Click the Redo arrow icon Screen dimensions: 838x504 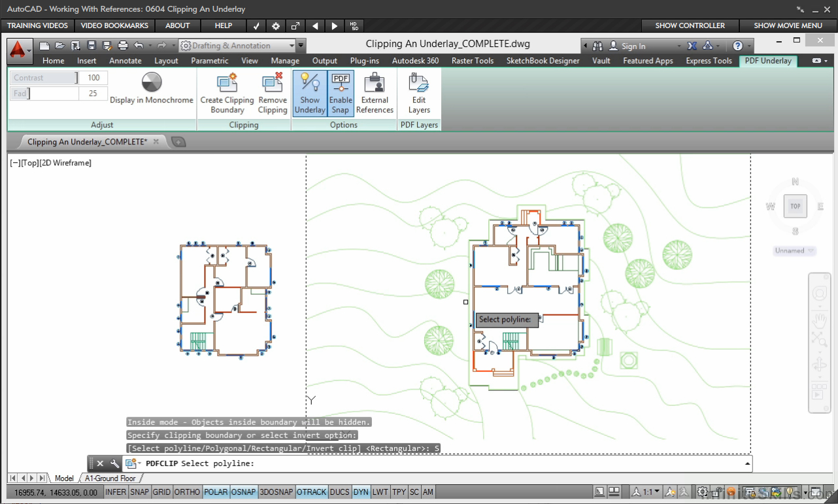click(161, 46)
